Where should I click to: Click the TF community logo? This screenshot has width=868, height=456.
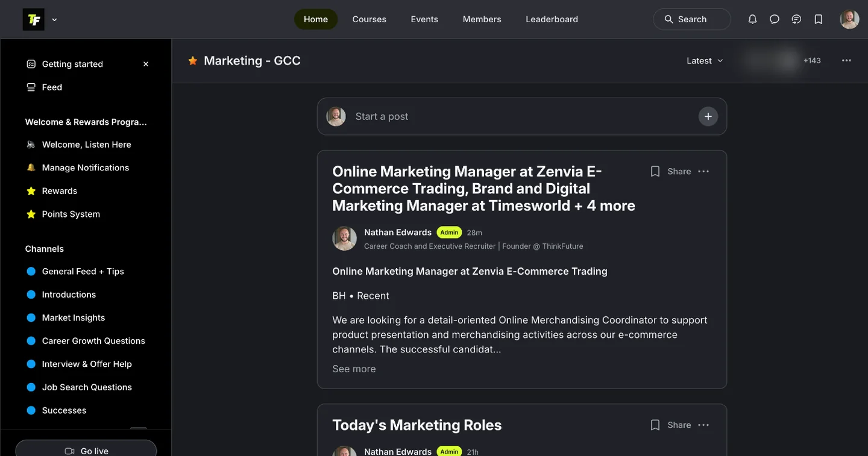tap(33, 19)
